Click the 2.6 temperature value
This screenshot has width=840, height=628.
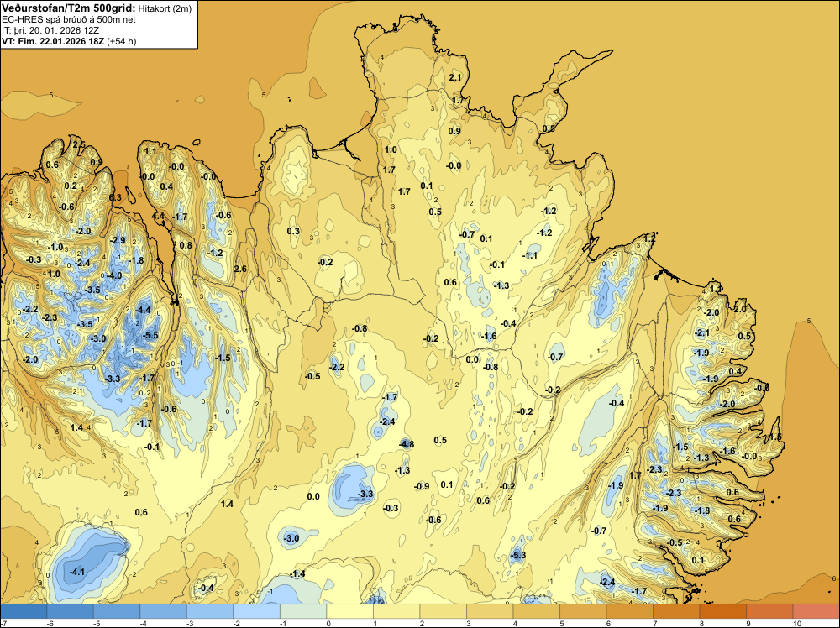[x=240, y=269]
